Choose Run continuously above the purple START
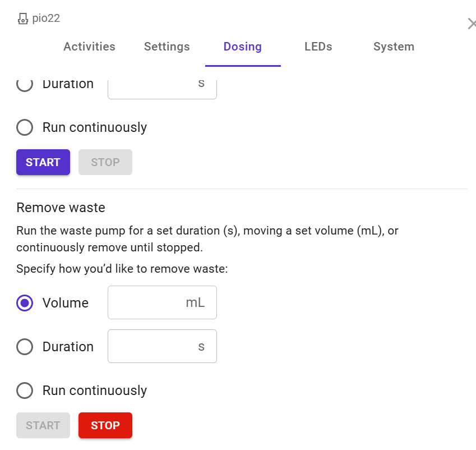 click(x=25, y=127)
